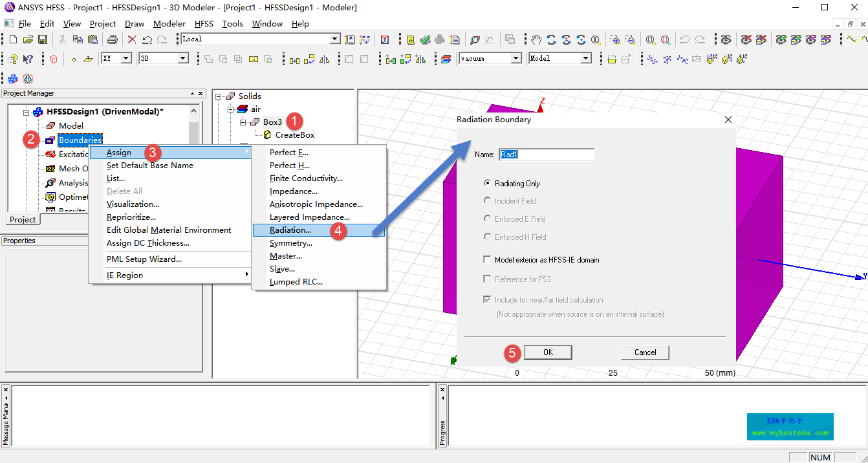The width and height of the screenshot is (868, 463).
Task: Select Box3 in the model tree
Action: point(272,122)
